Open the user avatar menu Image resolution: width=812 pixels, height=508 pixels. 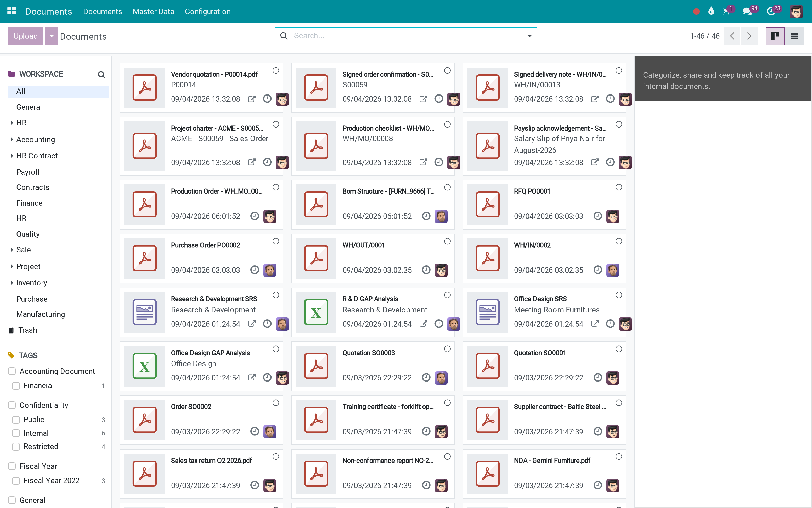point(796,12)
